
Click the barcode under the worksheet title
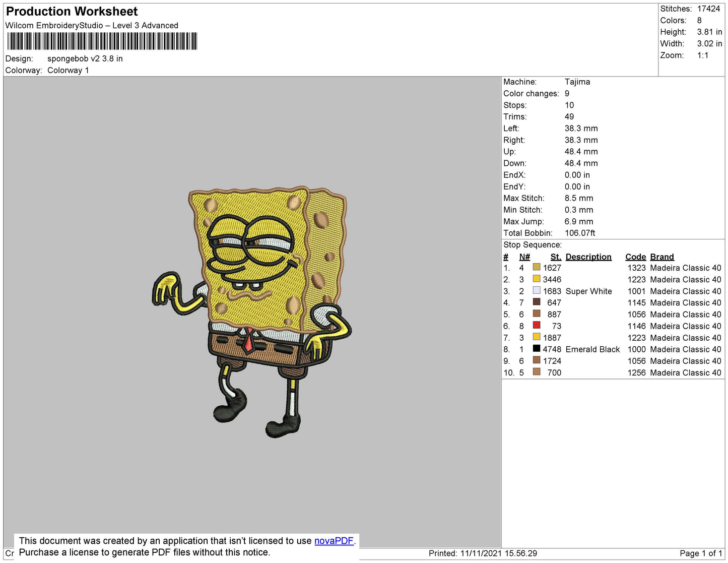click(x=102, y=41)
